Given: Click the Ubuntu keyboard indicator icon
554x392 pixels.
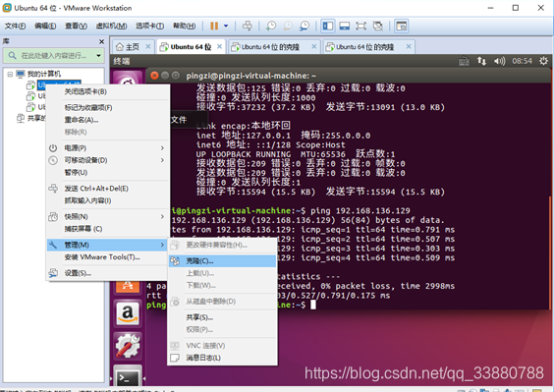Looking at the screenshot, I should [464, 62].
